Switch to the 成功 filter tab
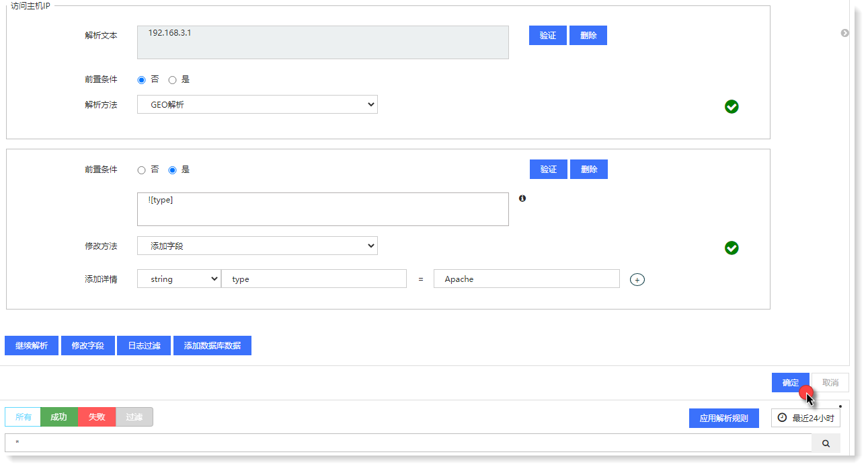The height and width of the screenshot is (469, 868). pyautogui.click(x=59, y=417)
